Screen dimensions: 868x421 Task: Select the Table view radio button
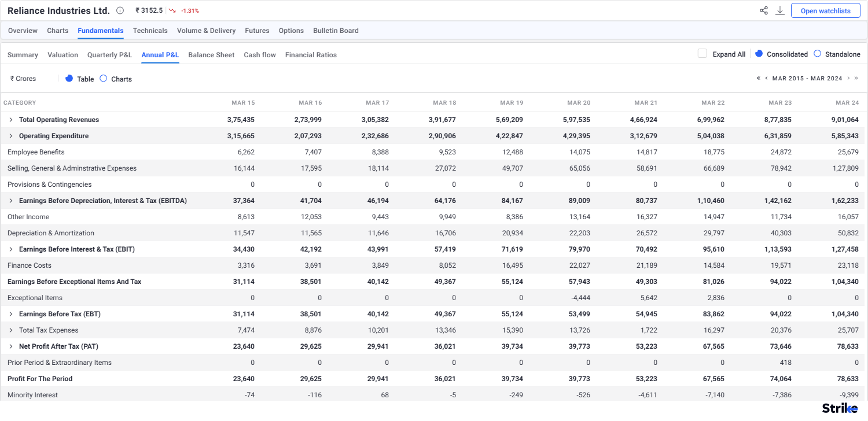click(x=69, y=78)
